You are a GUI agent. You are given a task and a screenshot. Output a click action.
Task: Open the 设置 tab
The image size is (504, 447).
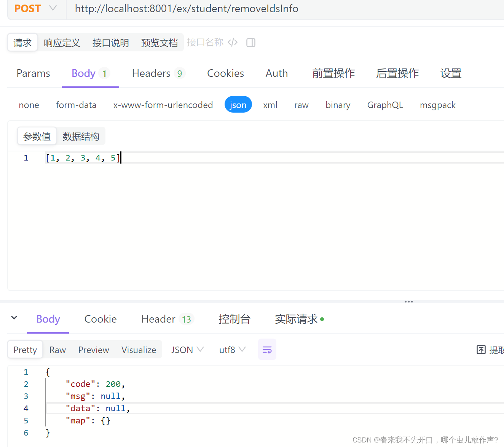[451, 73]
